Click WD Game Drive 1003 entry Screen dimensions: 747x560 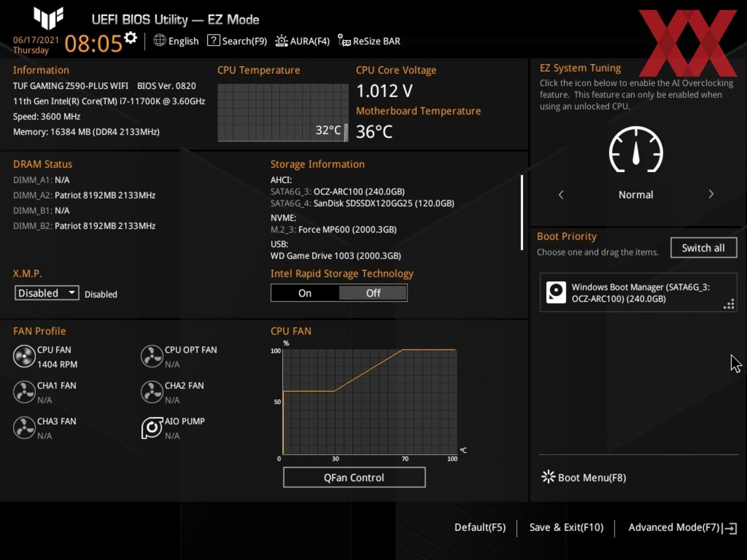coord(336,256)
